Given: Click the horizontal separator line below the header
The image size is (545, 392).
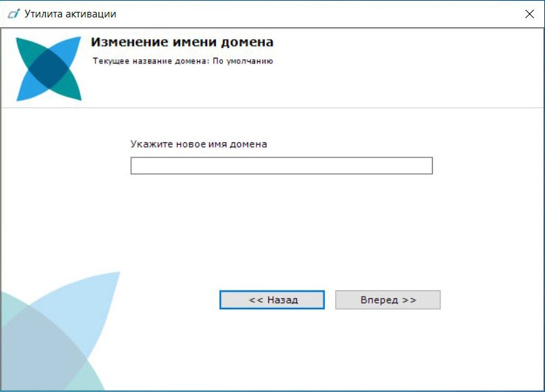Looking at the screenshot, I should point(314,108).
